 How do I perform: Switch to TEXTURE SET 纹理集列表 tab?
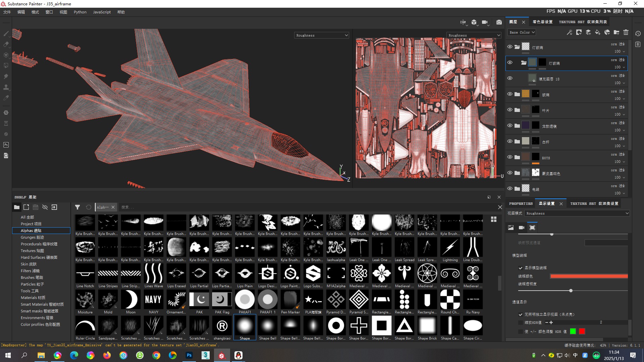coord(583,22)
